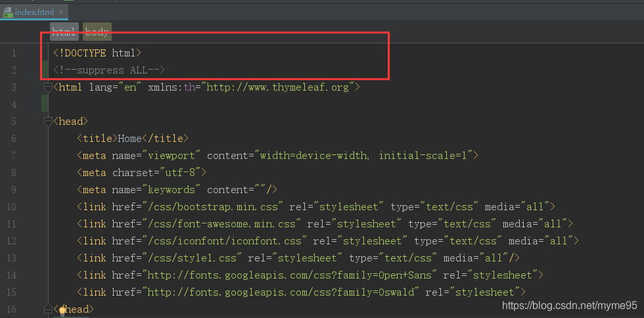Click the font-awesome.min.css href path
Viewport: 644px width, 318px height.
point(221,224)
